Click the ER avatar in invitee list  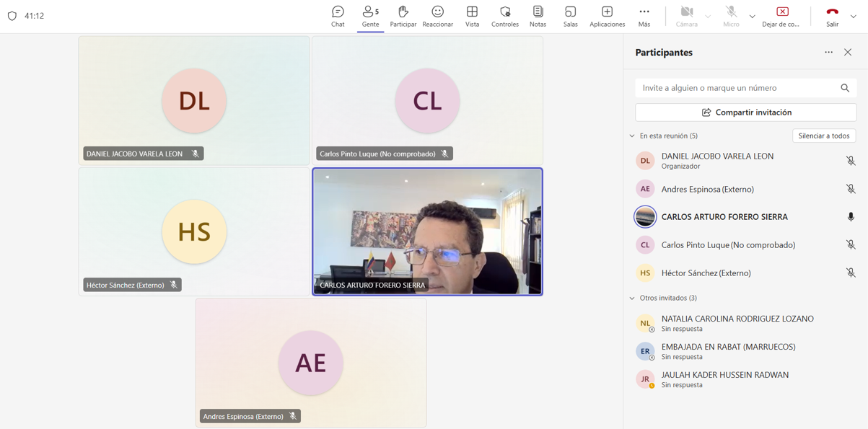pos(645,351)
